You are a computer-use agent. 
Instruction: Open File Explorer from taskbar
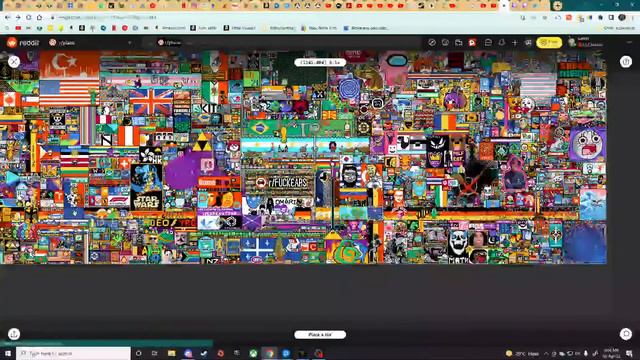[171, 353]
